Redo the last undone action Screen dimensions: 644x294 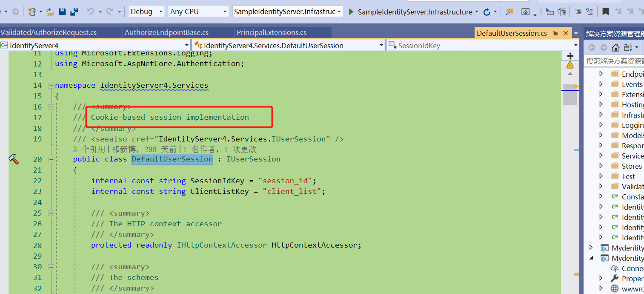pos(110,12)
